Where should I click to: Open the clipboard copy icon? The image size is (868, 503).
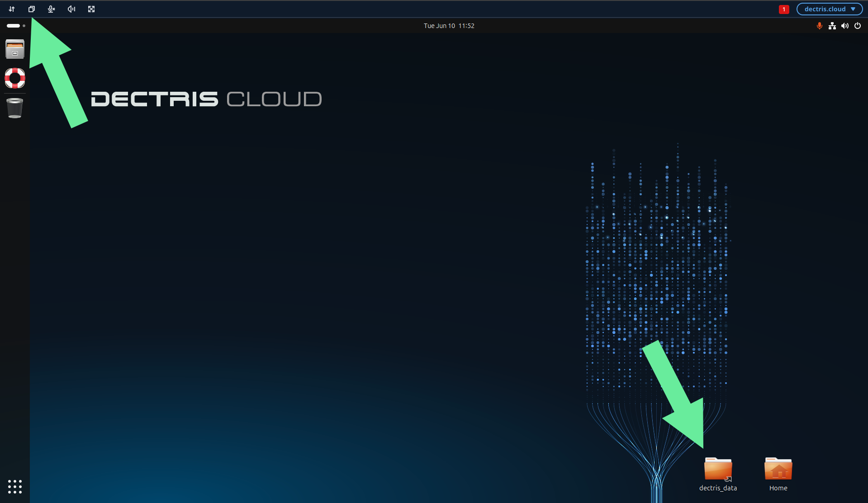pyautogui.click(x=32, y=9)
